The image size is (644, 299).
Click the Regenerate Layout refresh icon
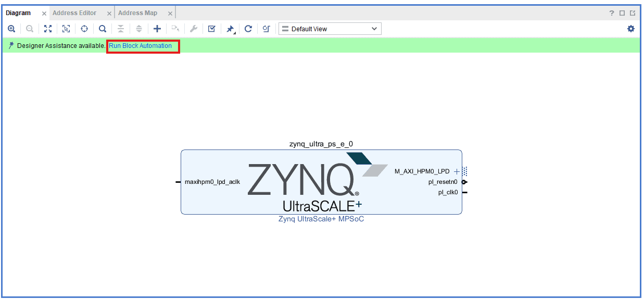[x=248, y=29]
